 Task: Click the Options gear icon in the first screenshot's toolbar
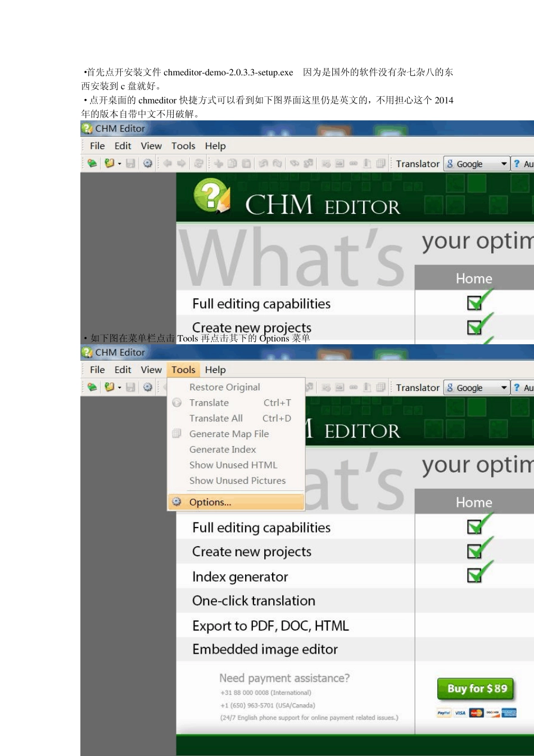(x=147, y=164)
